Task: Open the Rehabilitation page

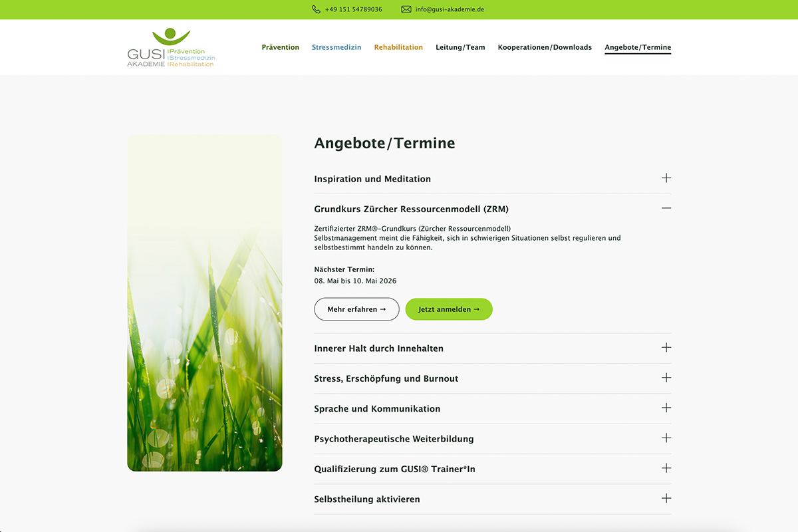Action: [398, 47]
